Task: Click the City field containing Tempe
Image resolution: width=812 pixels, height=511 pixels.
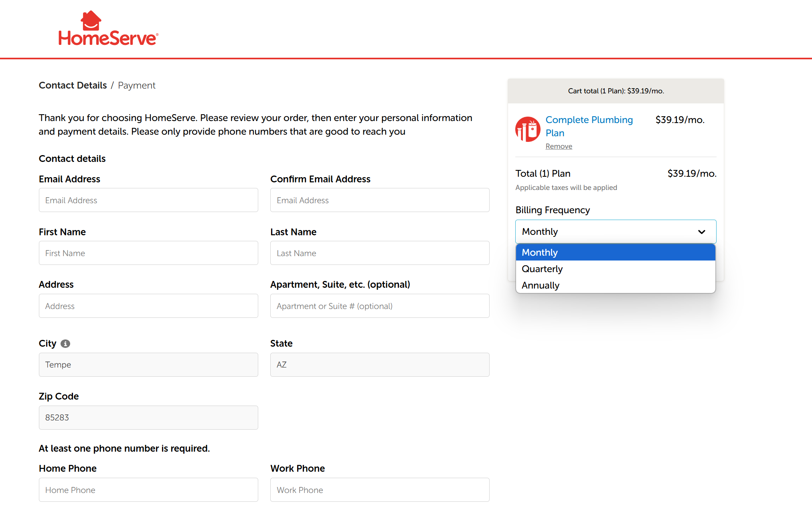Action: pyautogui.click(x=148, y=365)
